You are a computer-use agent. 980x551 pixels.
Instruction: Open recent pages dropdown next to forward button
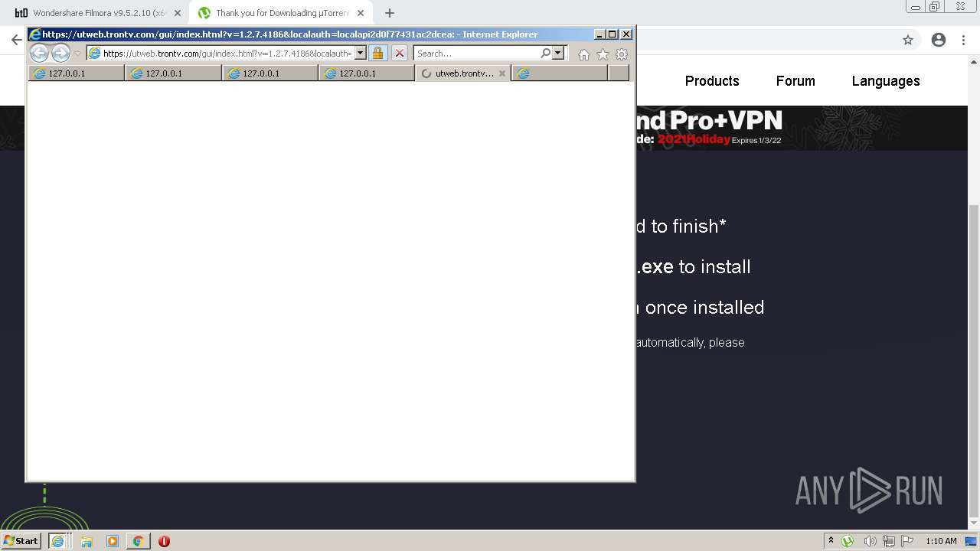point(77,54)
